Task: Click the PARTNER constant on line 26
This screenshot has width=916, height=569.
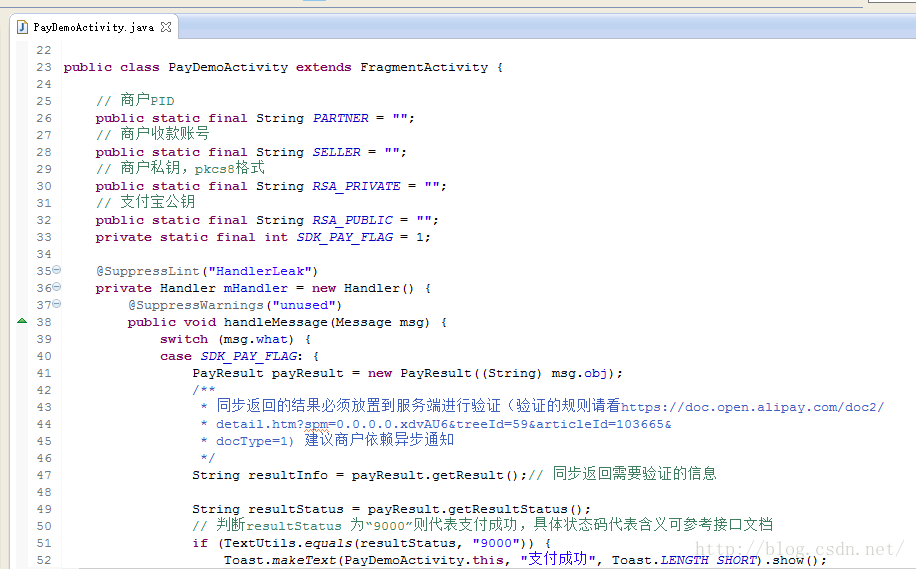Action: pos(341,118)
